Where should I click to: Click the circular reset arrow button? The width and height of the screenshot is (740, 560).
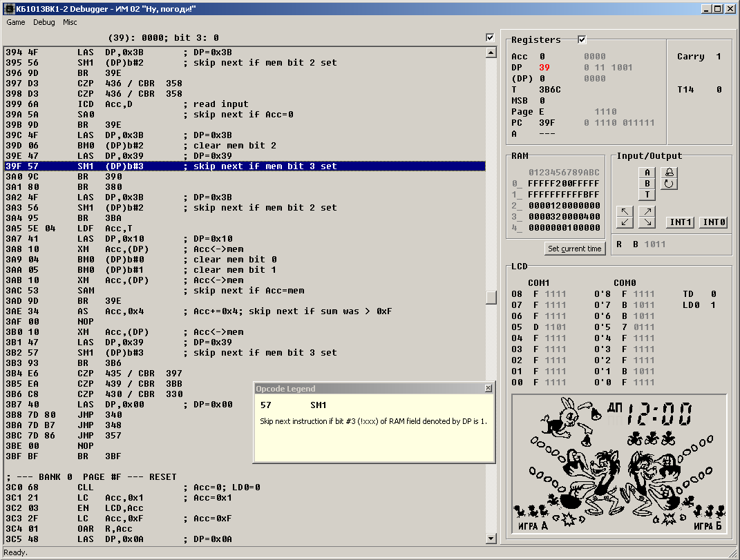669,184
